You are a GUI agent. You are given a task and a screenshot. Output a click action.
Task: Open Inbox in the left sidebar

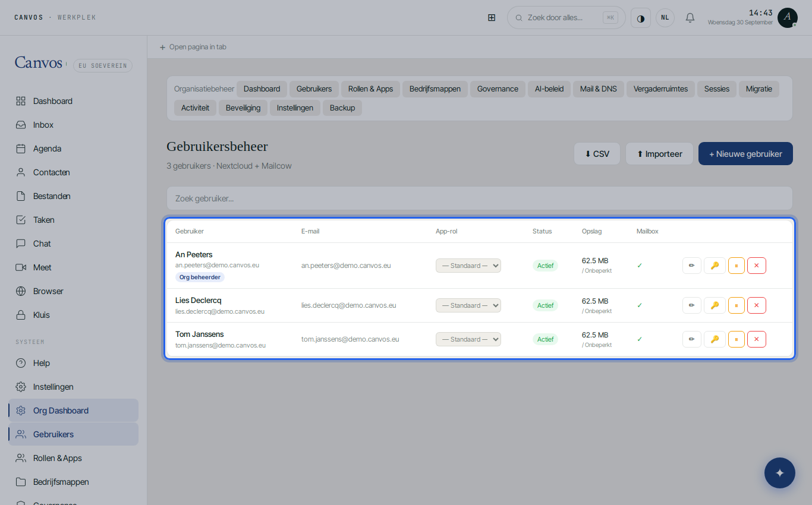[73, 125]
